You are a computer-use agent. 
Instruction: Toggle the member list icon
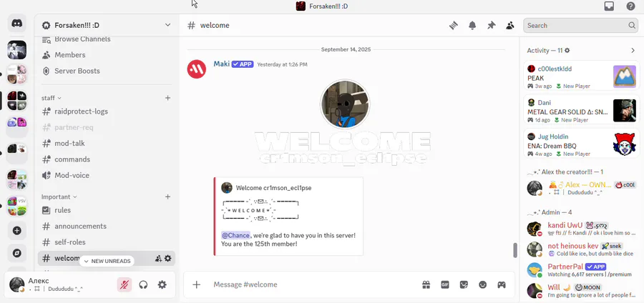[x=510, y=26]
